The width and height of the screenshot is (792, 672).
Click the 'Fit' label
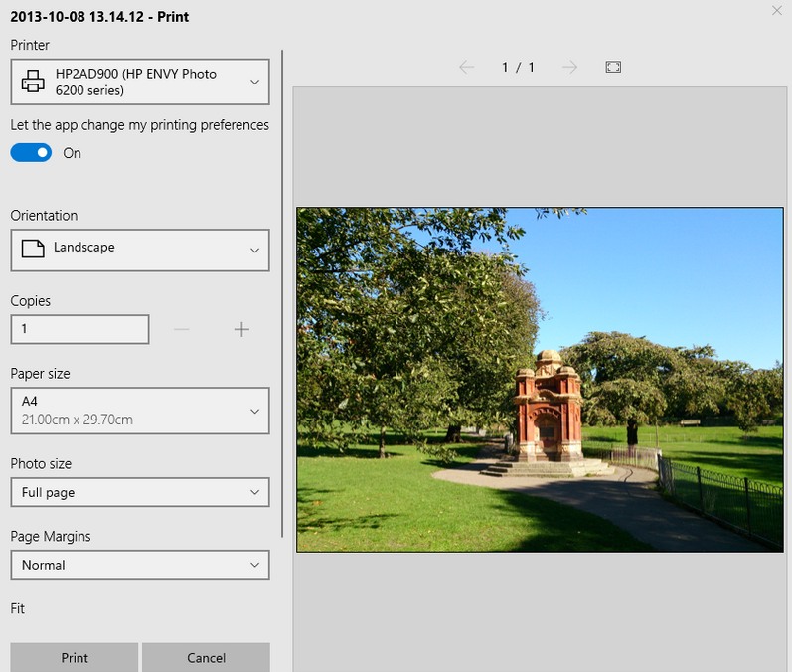pos(17,608)
